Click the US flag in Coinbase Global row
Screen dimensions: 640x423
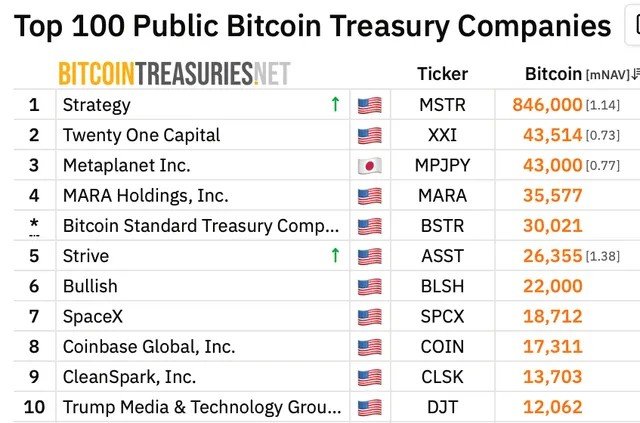point(370,347)
